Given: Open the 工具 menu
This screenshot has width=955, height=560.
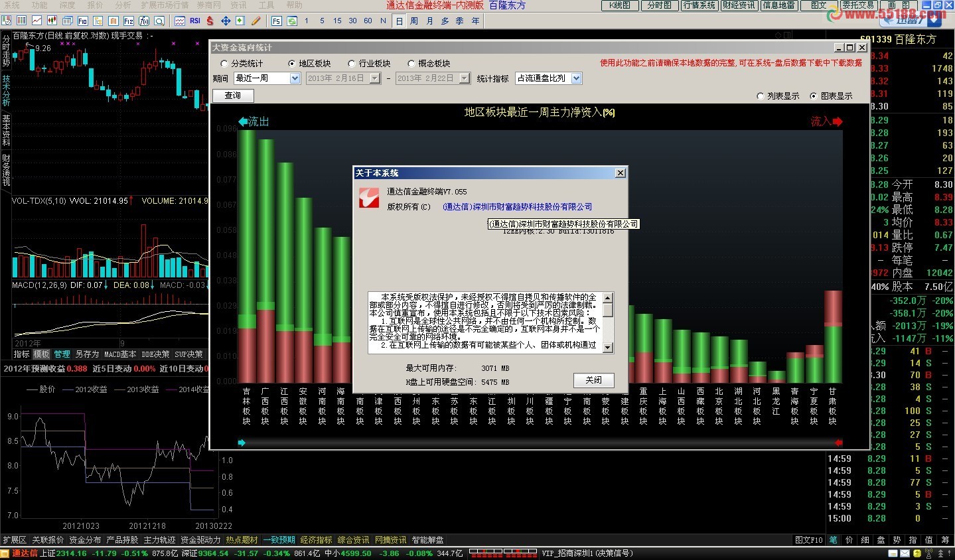Looking at the screenshot, I should click(x=266, y=5).
